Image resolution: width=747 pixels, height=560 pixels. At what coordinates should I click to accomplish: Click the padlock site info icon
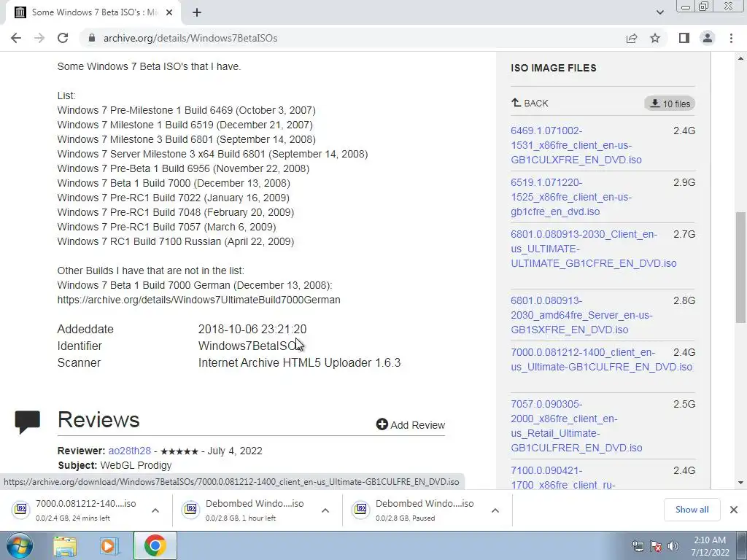92,38
